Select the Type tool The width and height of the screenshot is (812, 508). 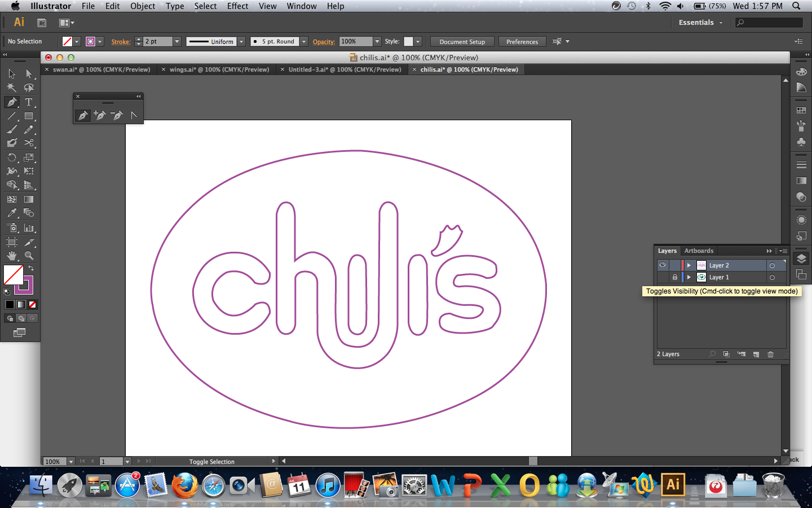click(29, 102)
